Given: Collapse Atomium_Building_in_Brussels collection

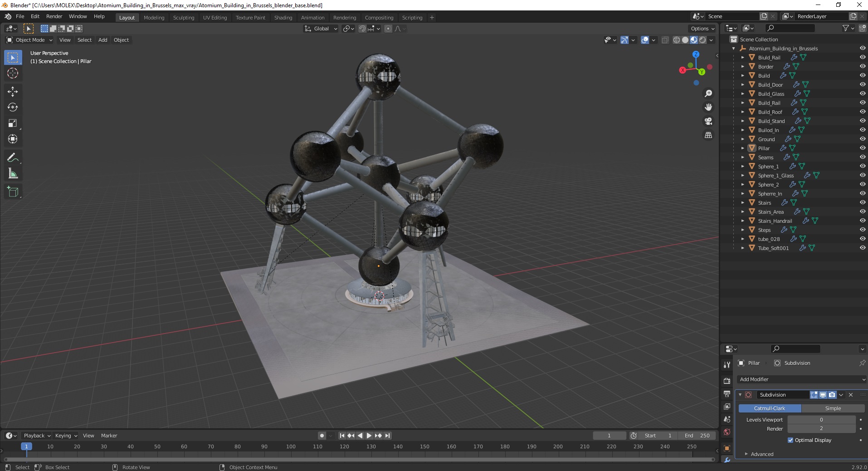Looking at the screenshot, I should [734, 49].
